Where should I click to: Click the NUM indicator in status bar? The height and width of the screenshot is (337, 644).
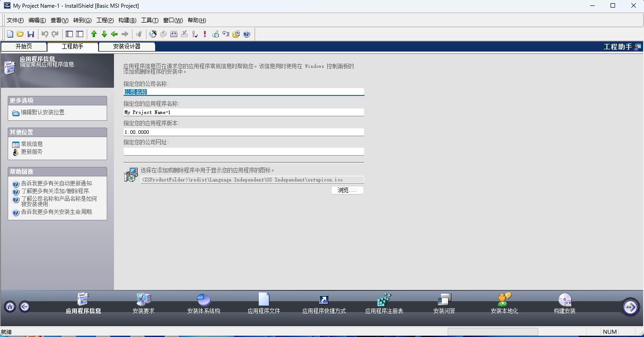(610, 332)
